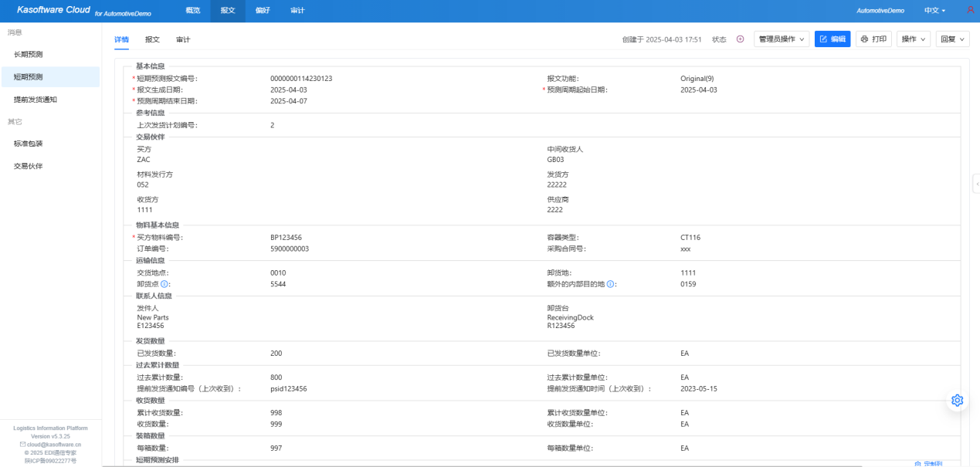This screenshot has width=980, height=467.
Task: Click info icon next to 卸货点
Action: coord(164,284)
